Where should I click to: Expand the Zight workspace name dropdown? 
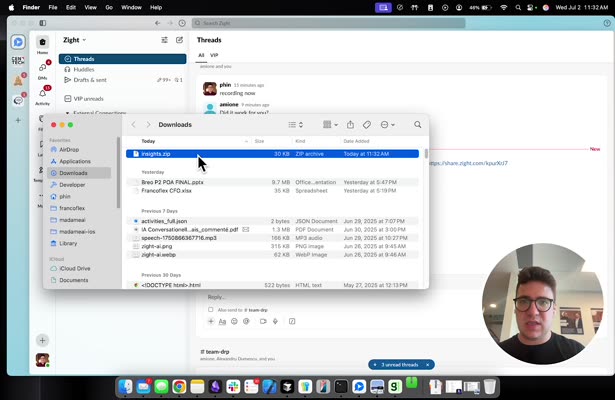pos(75,40)
